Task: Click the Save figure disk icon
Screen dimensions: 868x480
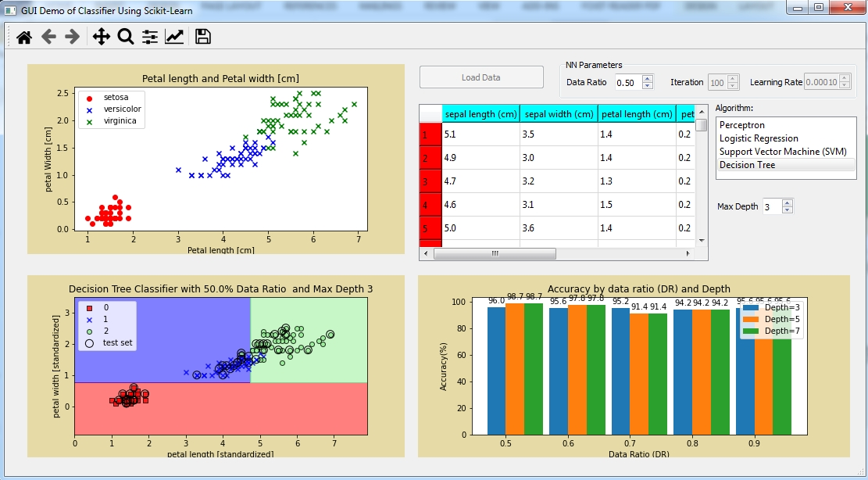Action: (202, 36)
